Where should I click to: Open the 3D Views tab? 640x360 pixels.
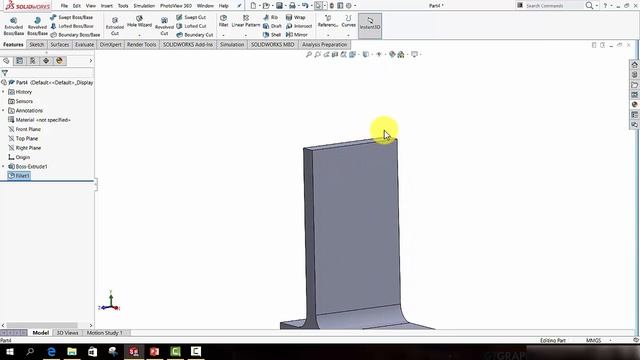pyautogui.click(x=67, y=333)
